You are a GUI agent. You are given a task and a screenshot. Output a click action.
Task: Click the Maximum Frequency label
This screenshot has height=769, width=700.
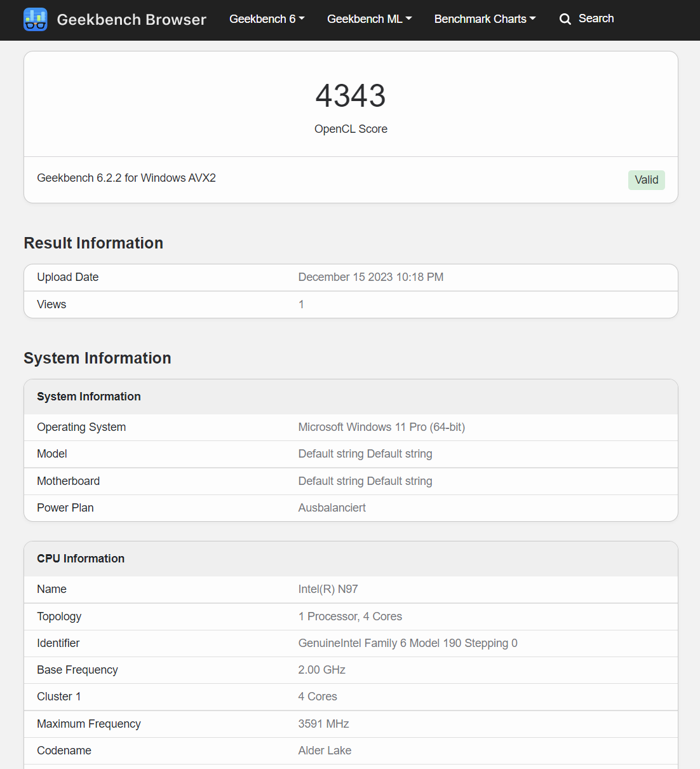pyautogui.click(x=89, y=724)
